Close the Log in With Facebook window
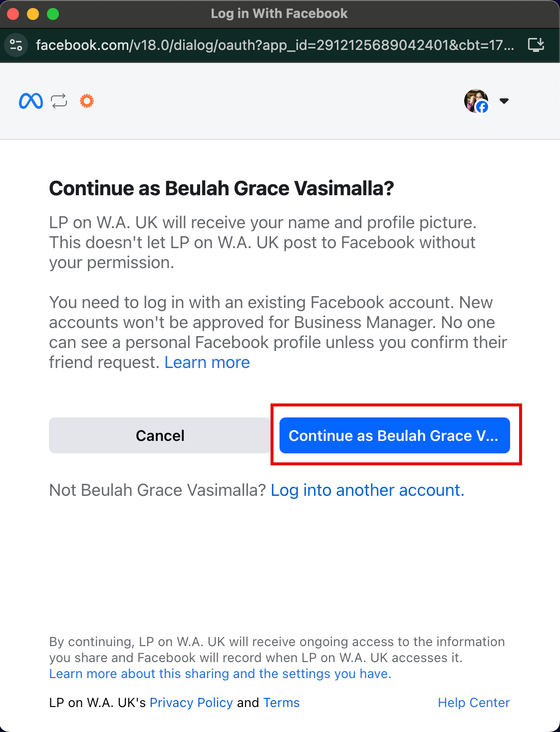 pyautogui.click(x=13, y=14)
